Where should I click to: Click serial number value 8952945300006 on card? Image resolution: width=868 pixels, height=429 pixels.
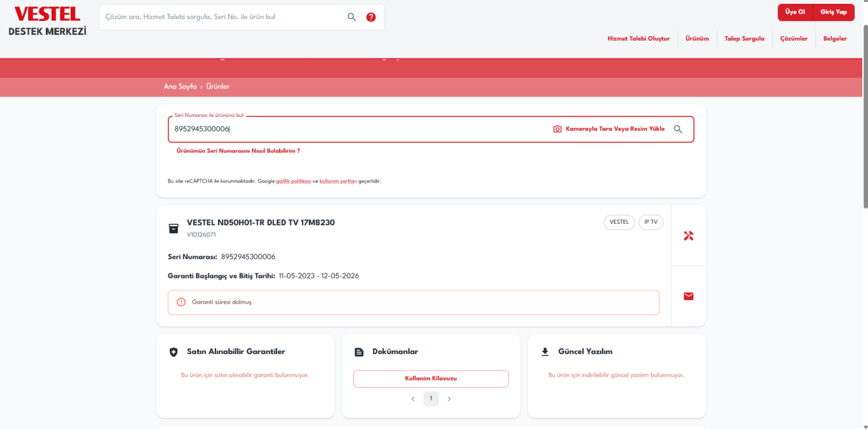(x=248, y=257)
